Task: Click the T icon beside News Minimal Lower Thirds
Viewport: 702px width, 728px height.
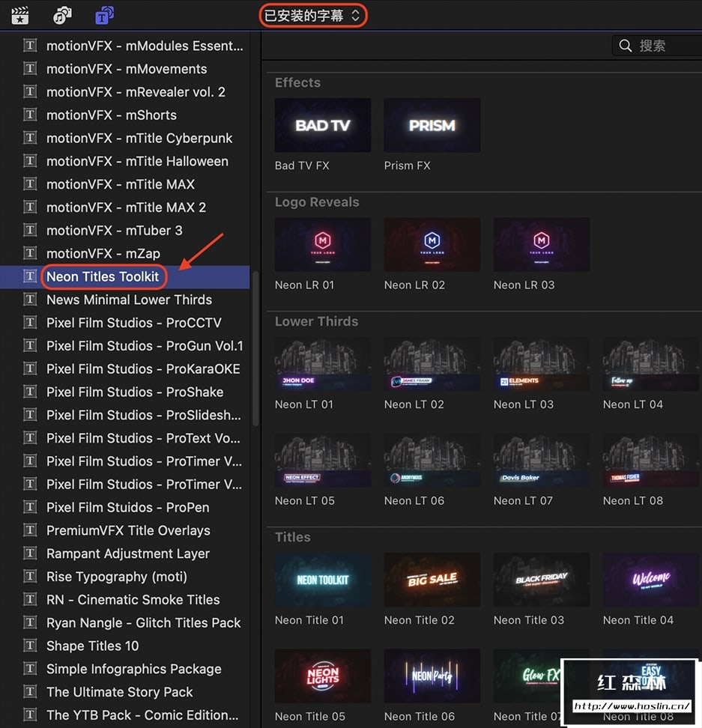Action: pos(30,300)
